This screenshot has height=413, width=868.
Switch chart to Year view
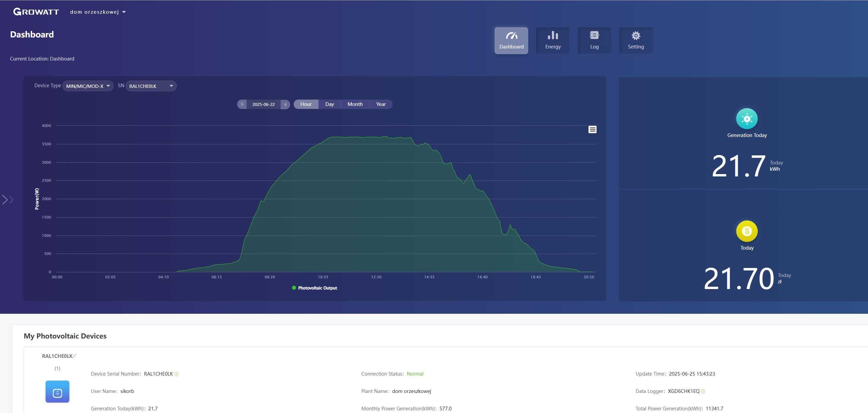pos(381,105)
